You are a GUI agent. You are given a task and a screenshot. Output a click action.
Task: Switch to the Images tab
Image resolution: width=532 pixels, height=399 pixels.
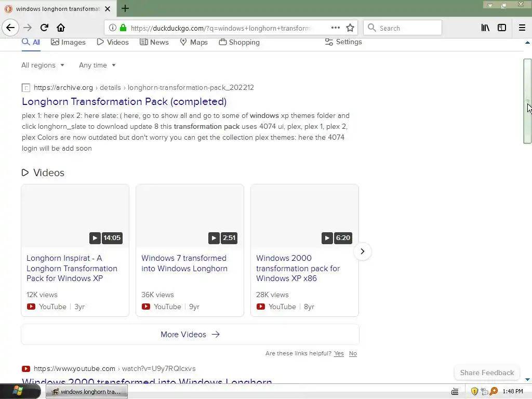point(68,43)
